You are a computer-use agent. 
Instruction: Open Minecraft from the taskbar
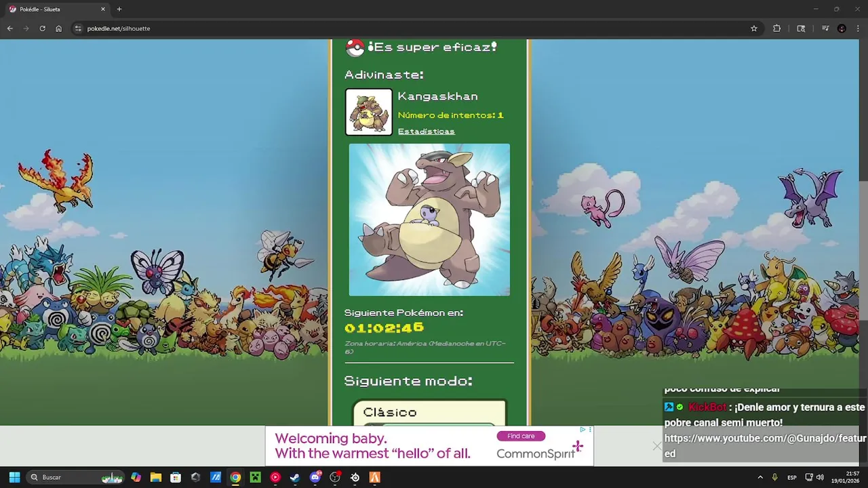[x=255, y=477]
